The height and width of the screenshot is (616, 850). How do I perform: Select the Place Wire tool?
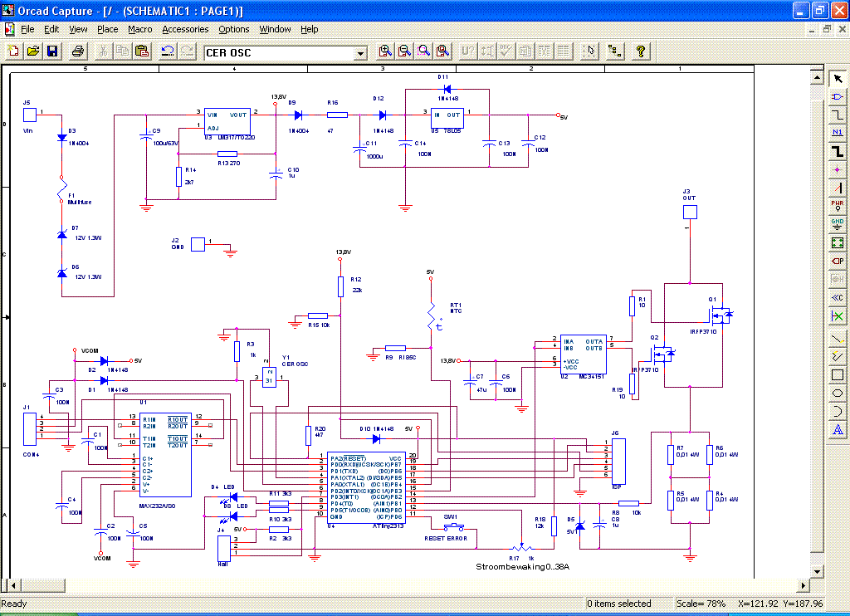click(838, 115)
